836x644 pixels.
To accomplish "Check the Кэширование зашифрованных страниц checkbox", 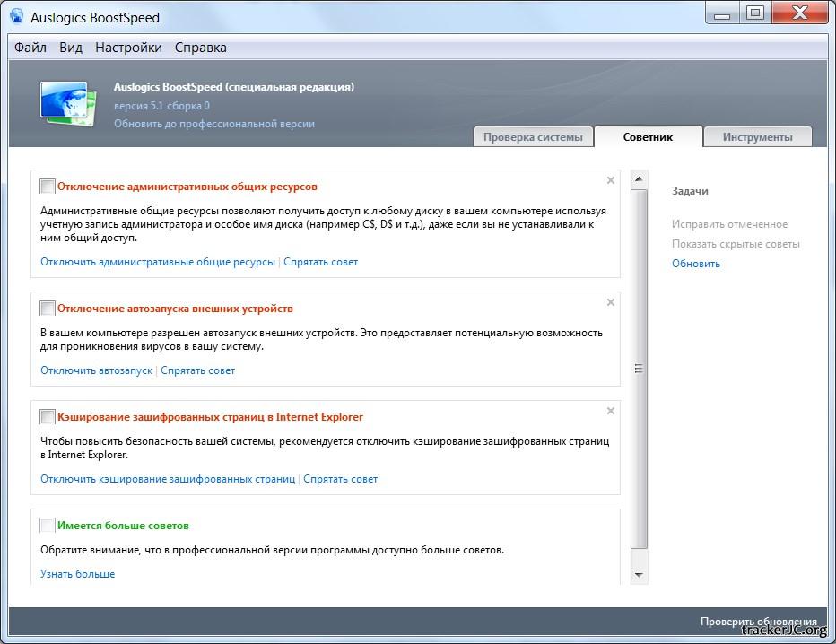I will click(48, 417).
